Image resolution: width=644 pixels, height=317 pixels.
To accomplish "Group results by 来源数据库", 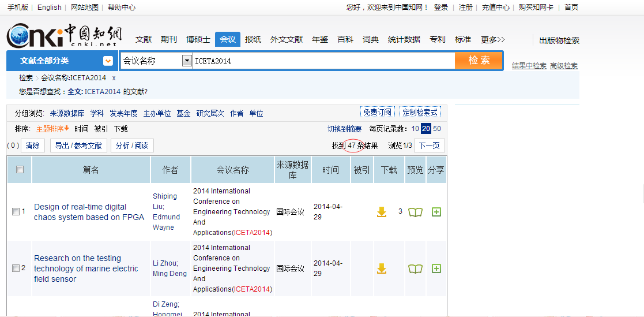I will click(x=67, y=114).
